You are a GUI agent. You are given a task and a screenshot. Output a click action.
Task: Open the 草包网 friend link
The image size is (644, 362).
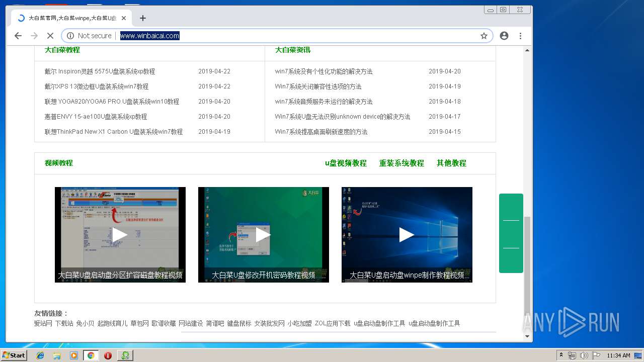[139, 323]
